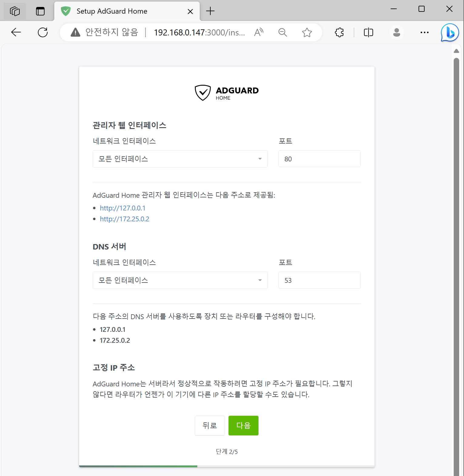
Task: Reload the page with refresh icon
Action: 43,32
